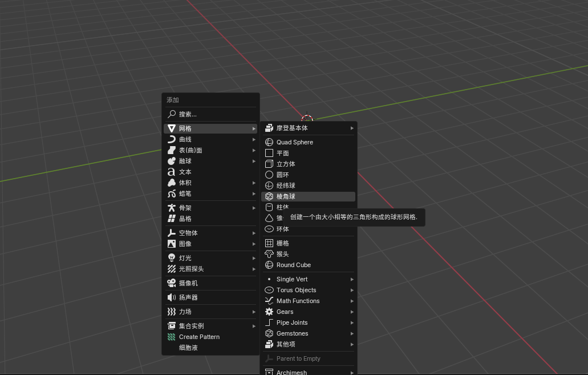Screen dimensions: 588x375
Task: Open the Math Functions submenu
Action: coord(308,301)
